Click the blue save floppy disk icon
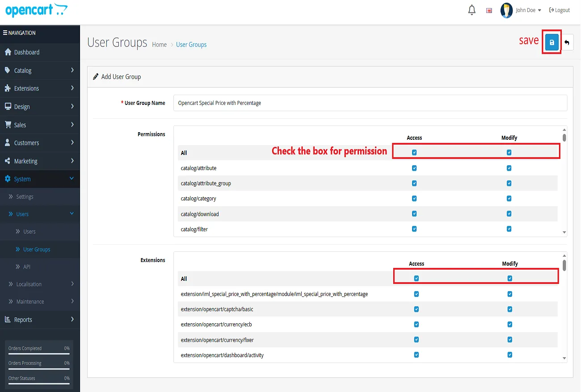581x392 pixels. (552, 42)
